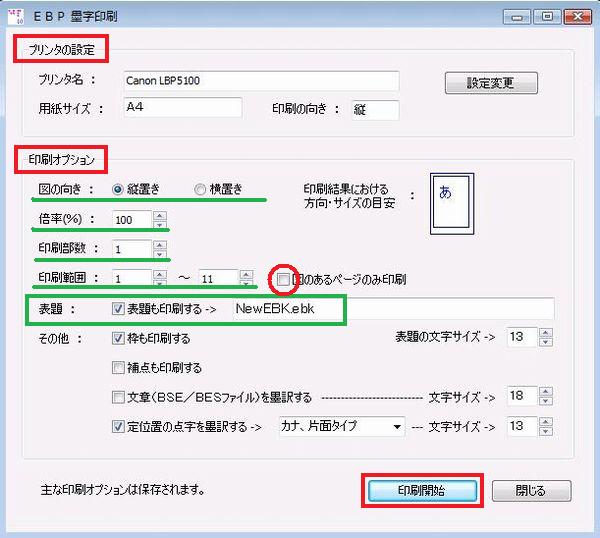Viewport: 600px width, 538px height.
Task: Click the title text field NewEBK.ebk
Action: point(390,310)
